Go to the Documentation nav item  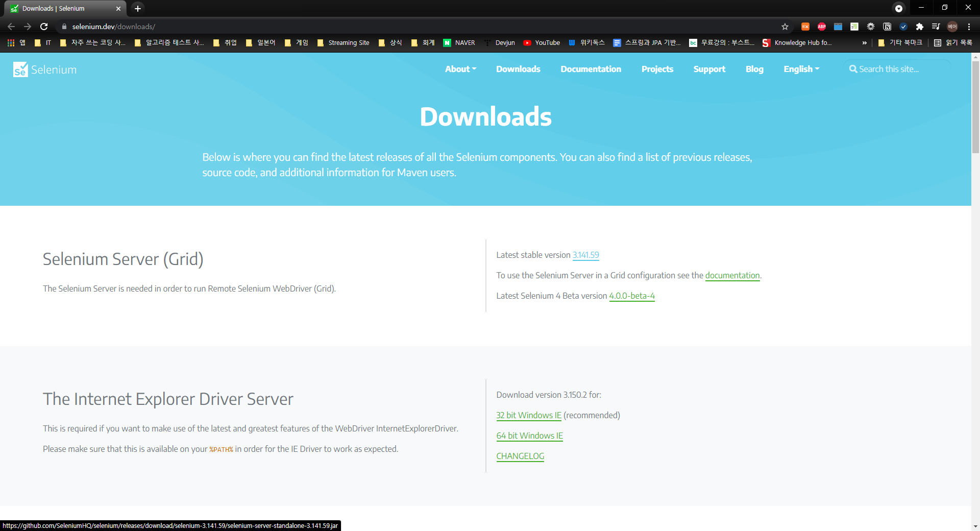(x=591, y=69)
